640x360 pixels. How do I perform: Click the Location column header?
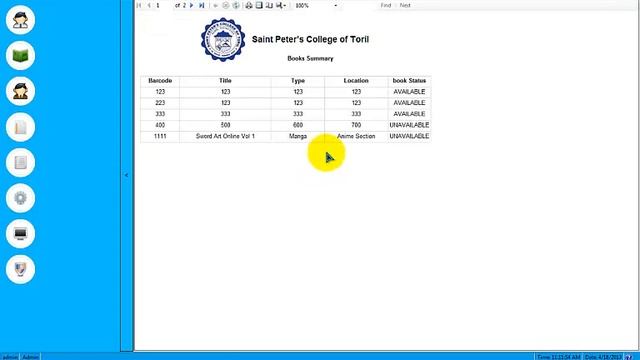(356, 81)
